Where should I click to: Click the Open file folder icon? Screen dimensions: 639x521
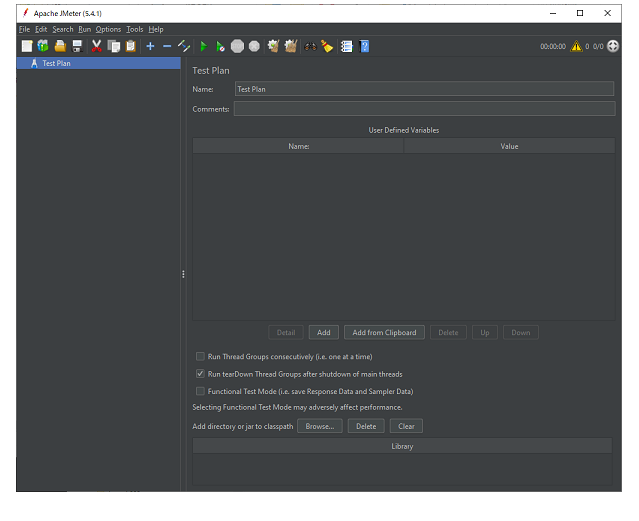[x=60, y=46]
